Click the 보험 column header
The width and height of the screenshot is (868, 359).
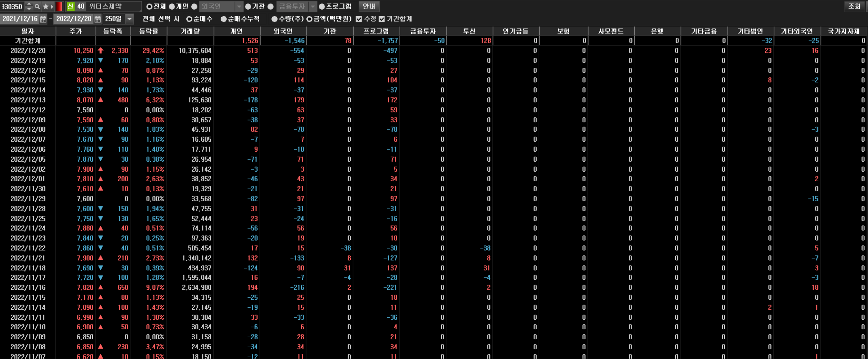point(563,31)
